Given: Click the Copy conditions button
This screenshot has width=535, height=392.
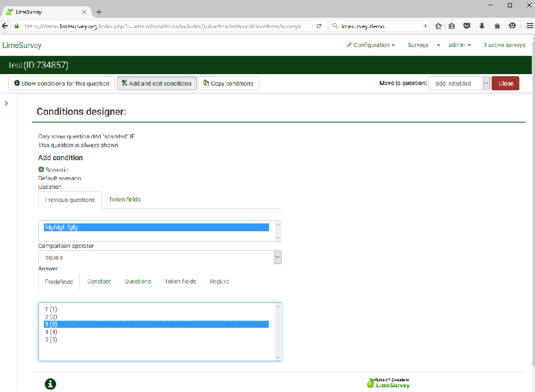Looking at the screenshot, I should tap(228, 84).
